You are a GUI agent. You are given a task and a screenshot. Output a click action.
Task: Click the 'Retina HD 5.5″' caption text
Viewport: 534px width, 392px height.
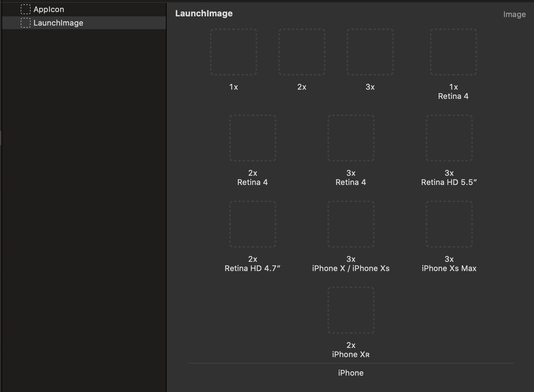449,182
